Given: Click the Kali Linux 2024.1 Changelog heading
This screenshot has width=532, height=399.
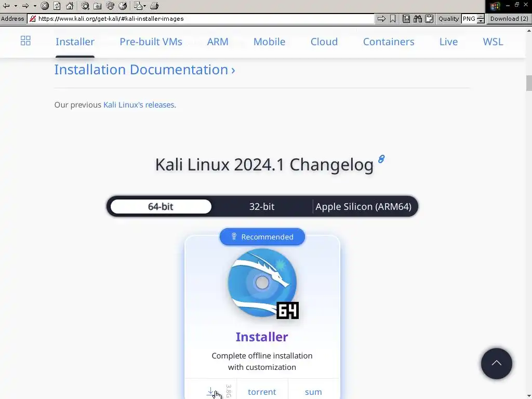Looking at the screenshot, I should click(x=264, y=165).
